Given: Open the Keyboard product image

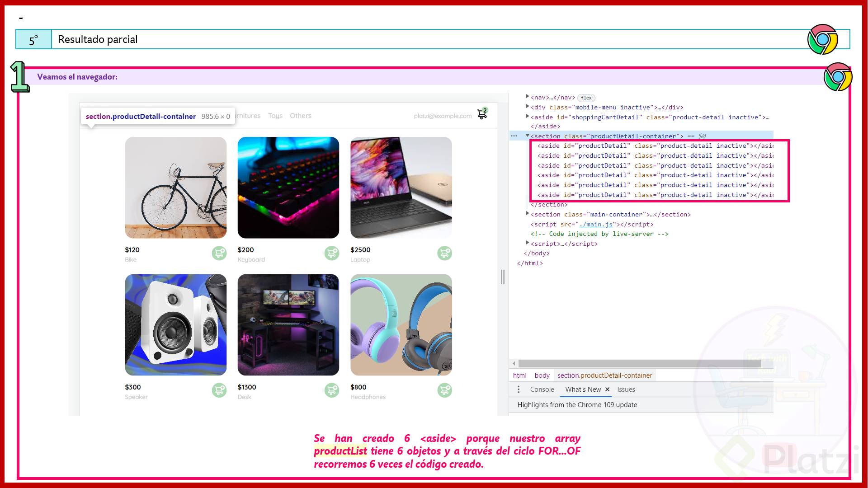Looking at the screenshot, I should [288, 188].
